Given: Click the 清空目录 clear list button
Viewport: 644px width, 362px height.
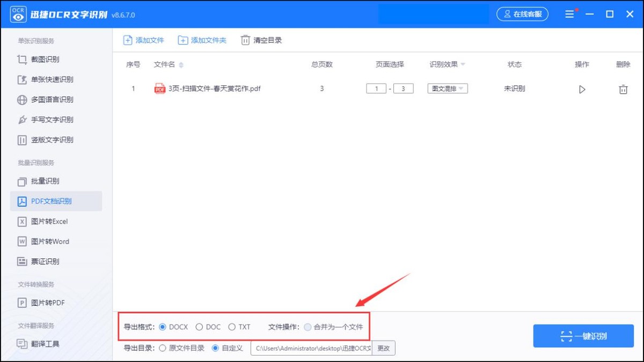Looking at the screenshot, I should pos(261,40).
